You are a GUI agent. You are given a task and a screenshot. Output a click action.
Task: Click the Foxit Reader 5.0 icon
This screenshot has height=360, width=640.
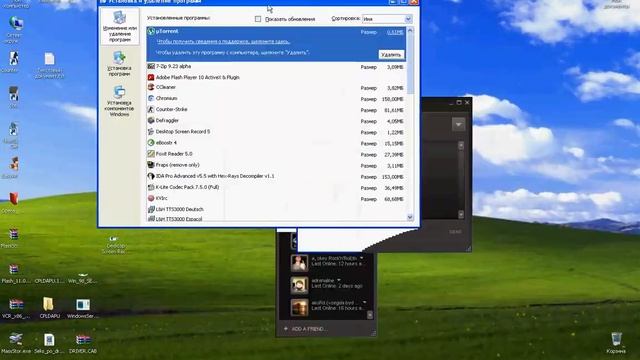151,154
